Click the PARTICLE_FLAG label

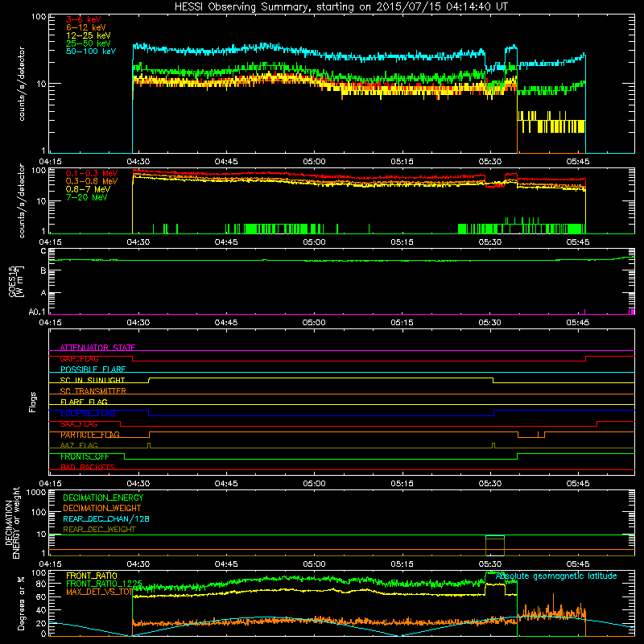point(90,435)
